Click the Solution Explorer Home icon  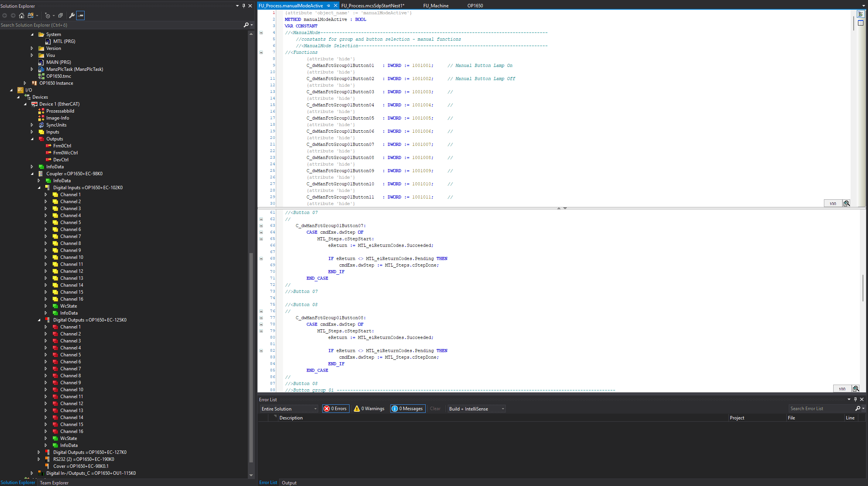[x=22, y=15]
